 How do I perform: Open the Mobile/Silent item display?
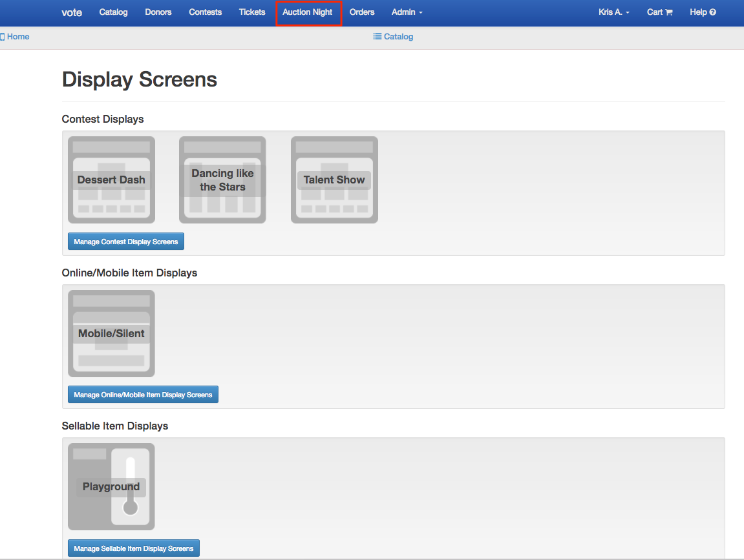112,333
